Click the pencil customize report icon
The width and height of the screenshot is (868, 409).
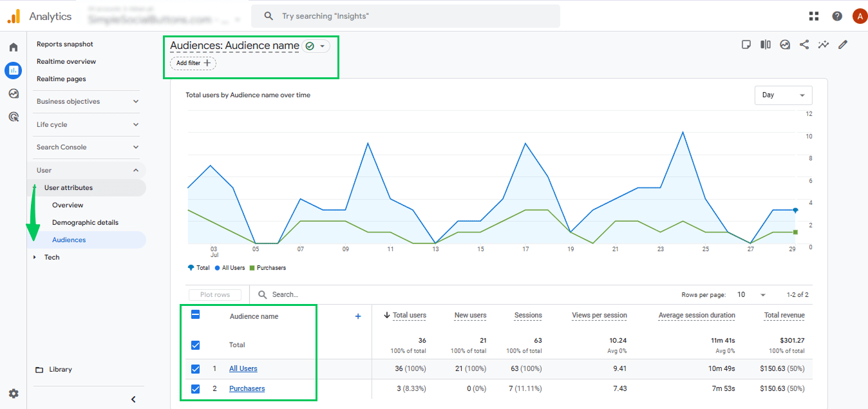(x=843, y=44)
